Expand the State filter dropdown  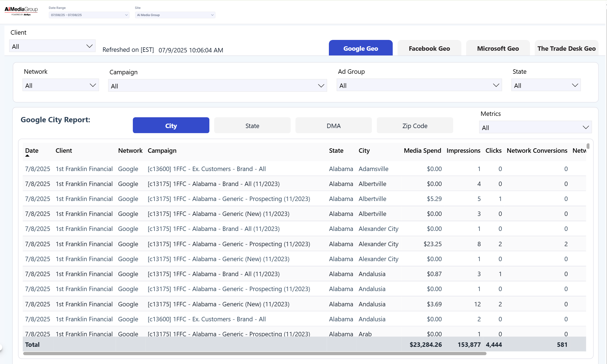(546, 85)
